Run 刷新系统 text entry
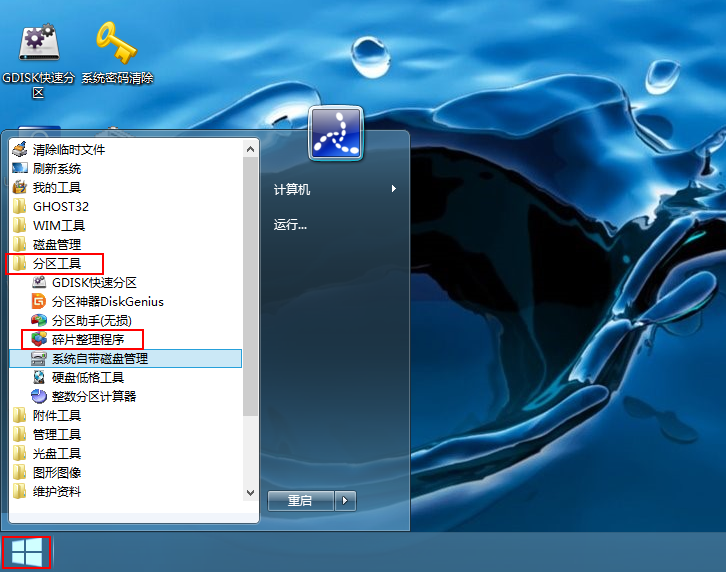Screen dimensions: 726x572 [x=57, y=169]
